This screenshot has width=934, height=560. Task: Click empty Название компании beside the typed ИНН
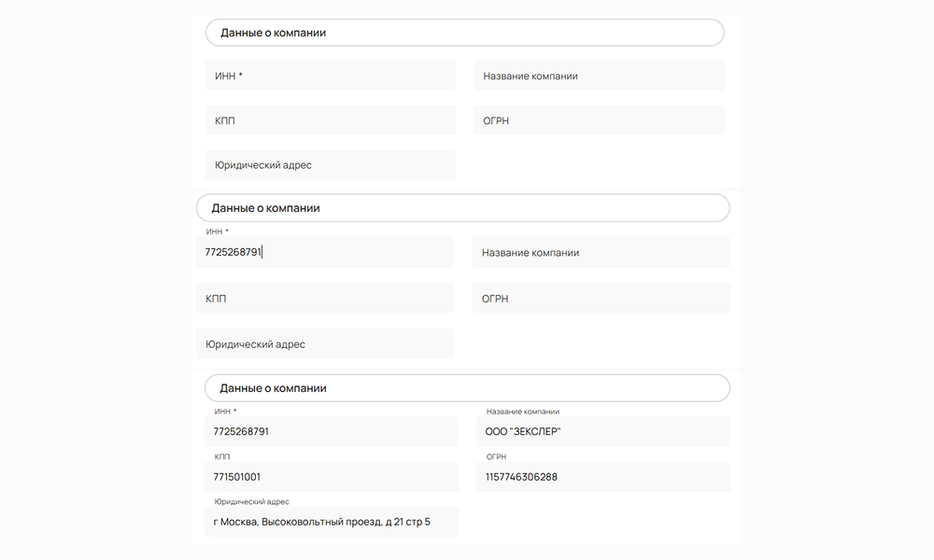click(601, 252)
